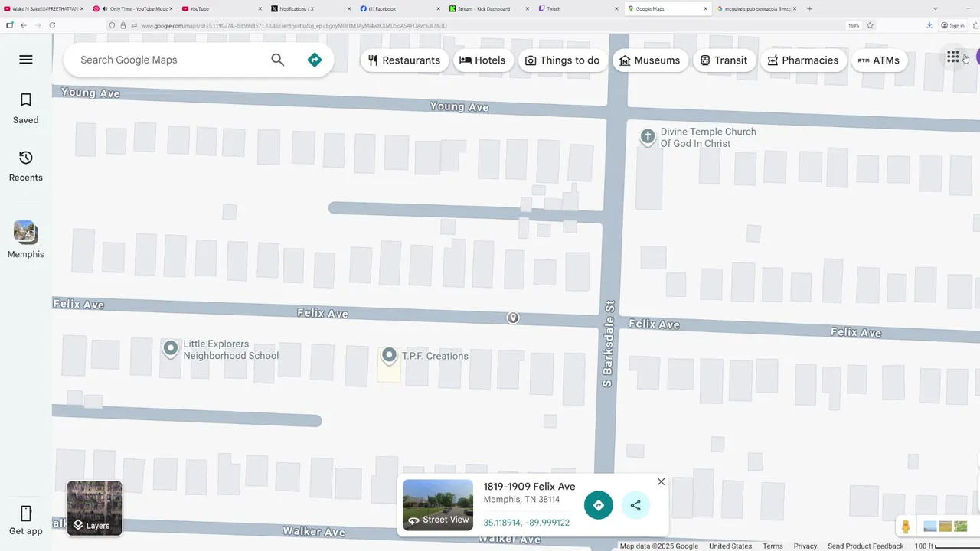Screen dimensions: 980x551
Task: Switch to the mcguire's pub pensacola tab
Action: click(756, 8)
